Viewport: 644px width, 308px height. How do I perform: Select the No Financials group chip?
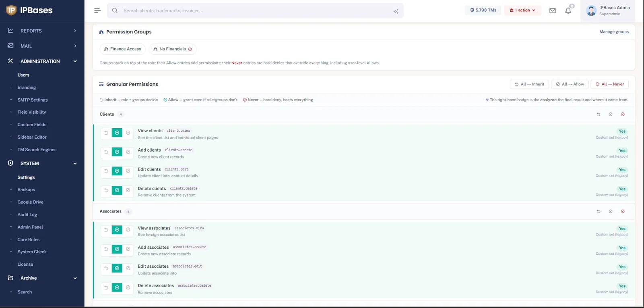click(173, 49)
